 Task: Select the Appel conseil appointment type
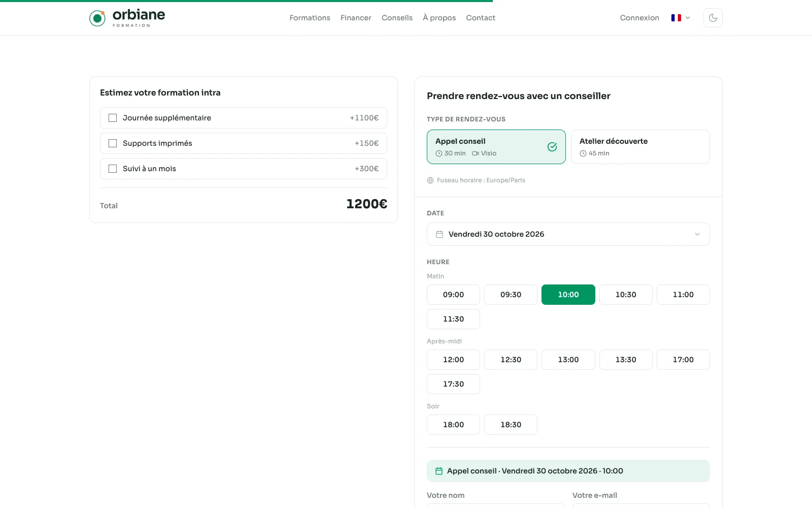(x=496, y=147)
